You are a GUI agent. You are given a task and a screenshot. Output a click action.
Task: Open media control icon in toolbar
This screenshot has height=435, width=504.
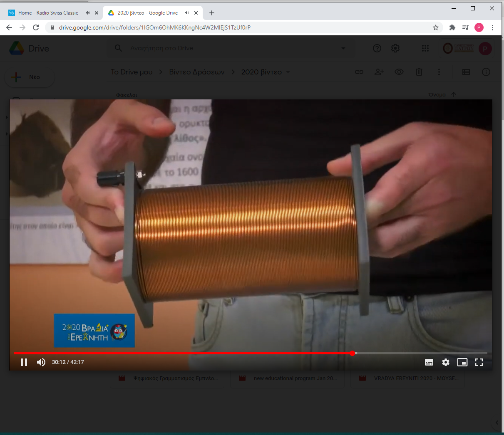point(466,27)
